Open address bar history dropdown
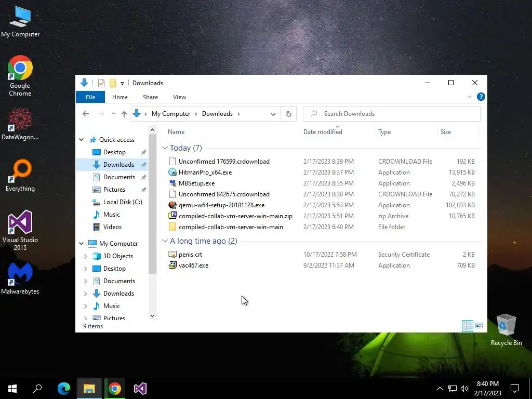The width and height of the screenshot is (532, 399). point(273,114)
